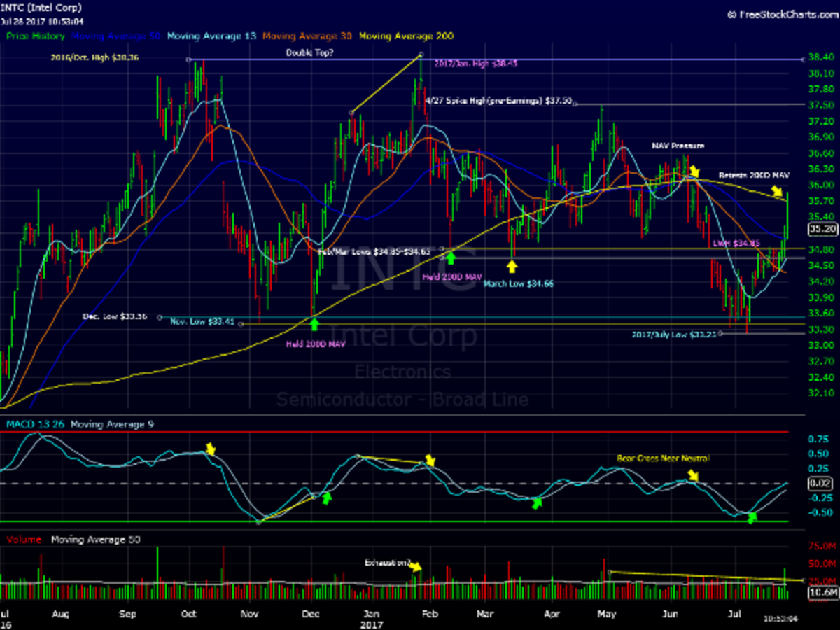This screenshot has height=630, width=840.
Task: Click the Feb/Mar Lows $34.85-$34.63 annotation
Action: click(x=374, y=251)
